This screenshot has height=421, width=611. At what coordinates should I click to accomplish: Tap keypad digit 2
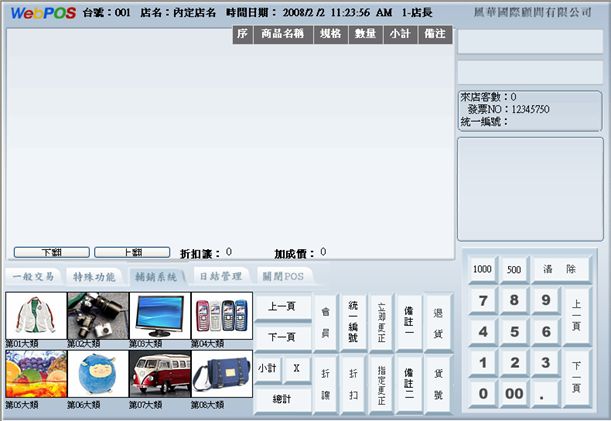click(x=514, y=363)
